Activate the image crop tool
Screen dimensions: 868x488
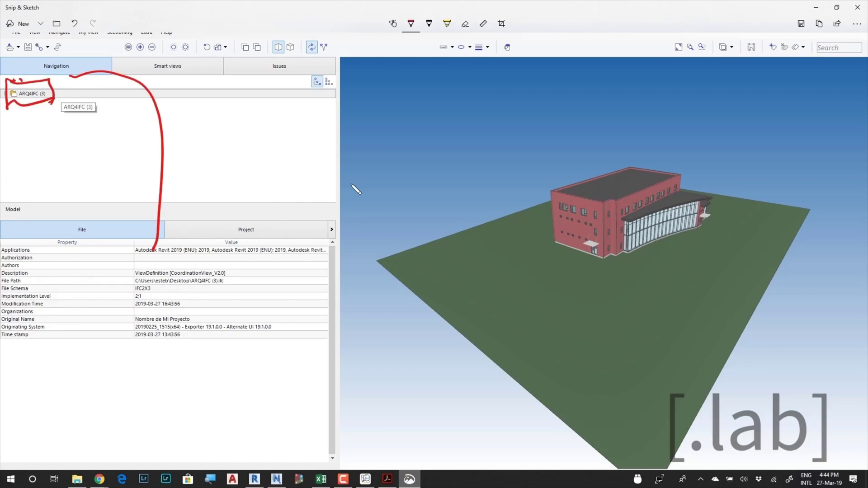(x=501, y=23)
